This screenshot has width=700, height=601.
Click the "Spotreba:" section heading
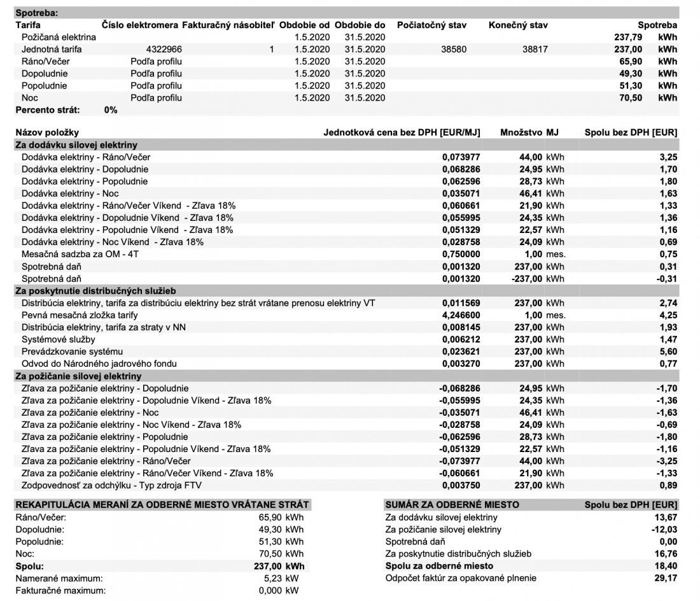(36, 12)
